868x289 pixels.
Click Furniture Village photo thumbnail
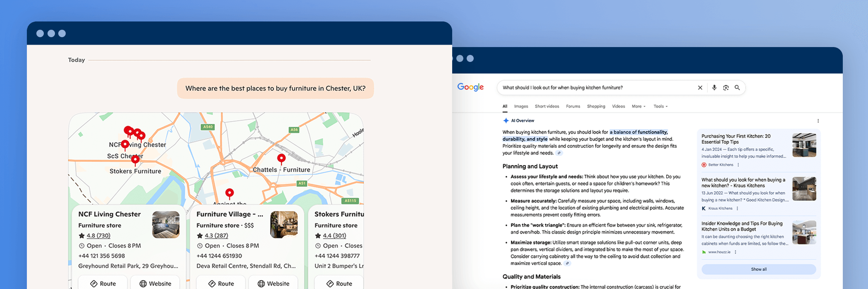pos(284,225)
